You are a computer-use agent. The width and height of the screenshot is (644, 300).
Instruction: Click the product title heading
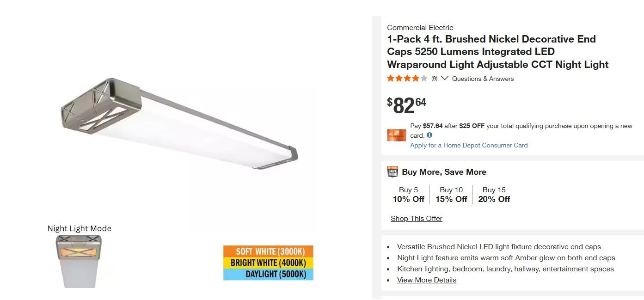click(x=497, y=52)
